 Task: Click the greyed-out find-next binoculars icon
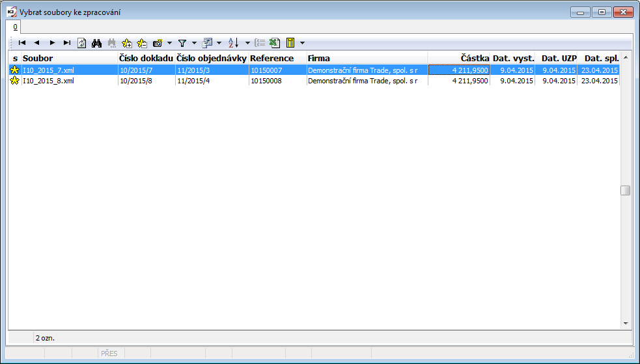(x=112, y=43)
